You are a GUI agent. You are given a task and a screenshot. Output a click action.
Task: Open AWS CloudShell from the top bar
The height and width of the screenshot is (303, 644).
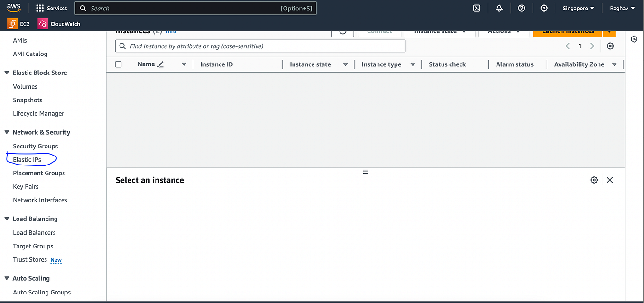click(x=477, y=8)
